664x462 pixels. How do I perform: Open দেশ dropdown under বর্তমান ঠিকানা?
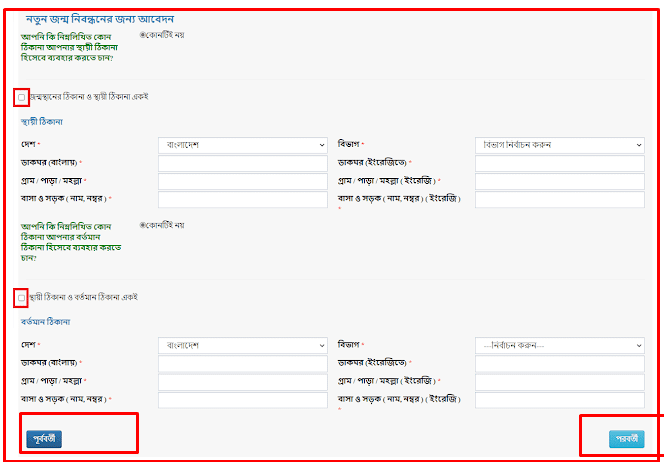[x=242, y=345]
